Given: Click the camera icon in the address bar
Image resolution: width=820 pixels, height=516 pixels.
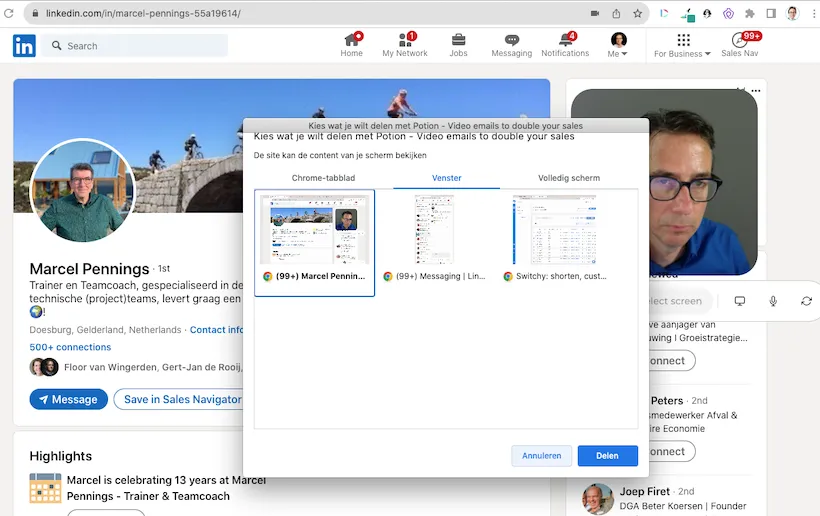Looking at the screenshot, I should pos(595,14).
